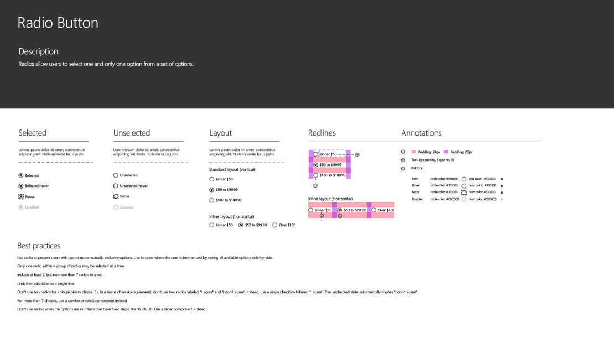Screen dimensions: 614x364
Task: Select '$100 to $149.99' in the Redlines vertical example
Action: point(316,175)
